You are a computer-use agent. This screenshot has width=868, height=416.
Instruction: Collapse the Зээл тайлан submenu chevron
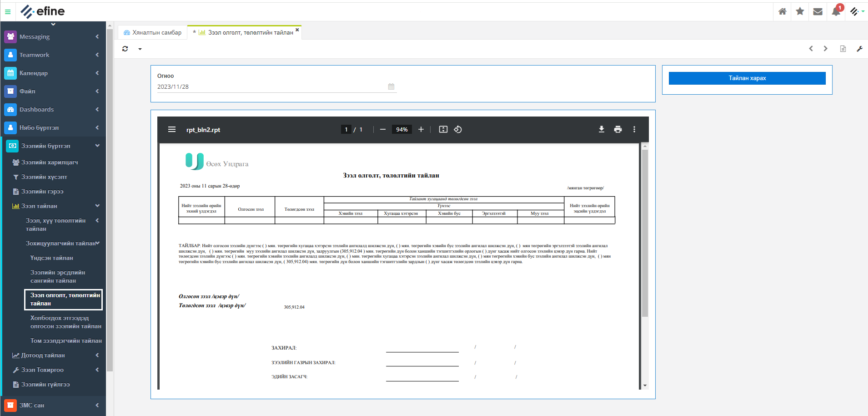[x=97, y=206]
